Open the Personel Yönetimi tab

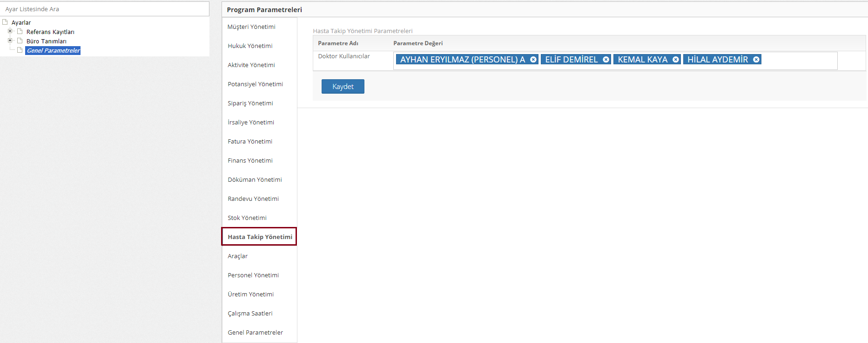[253, 275]
